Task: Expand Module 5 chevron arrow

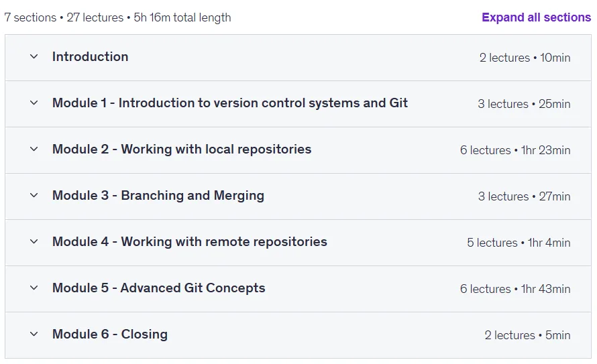Action: tap(34, 288)
